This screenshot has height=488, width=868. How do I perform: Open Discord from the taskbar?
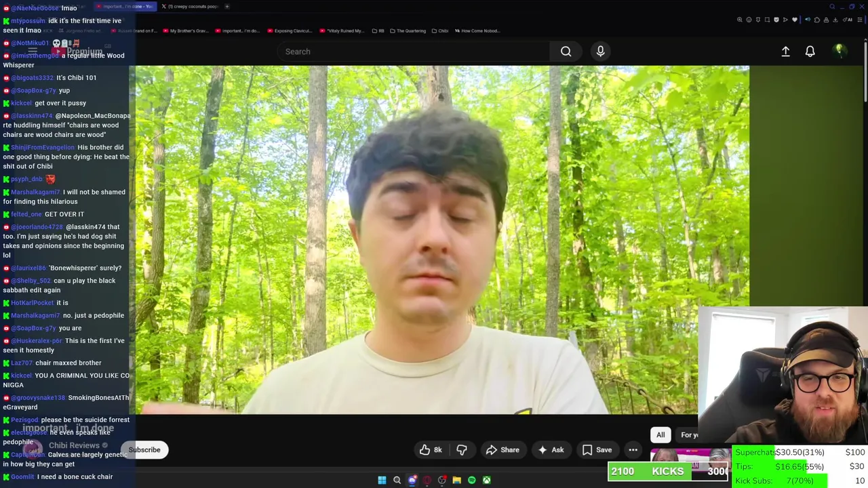click(412, 481)
